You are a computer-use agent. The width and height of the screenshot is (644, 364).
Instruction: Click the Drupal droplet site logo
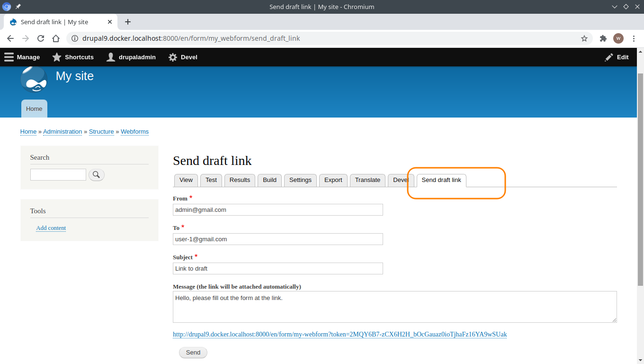(33, 79)
